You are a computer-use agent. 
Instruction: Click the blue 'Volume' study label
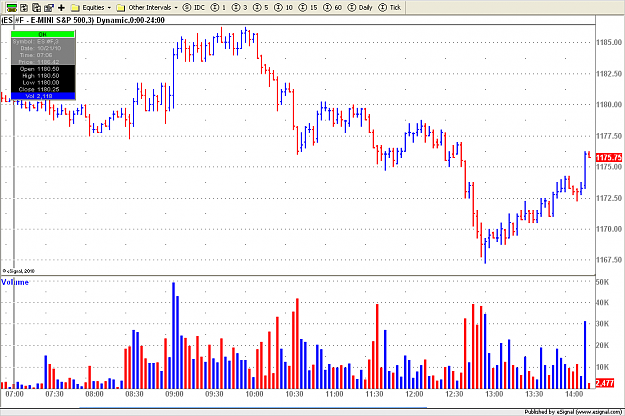click(x=15, y=282)
